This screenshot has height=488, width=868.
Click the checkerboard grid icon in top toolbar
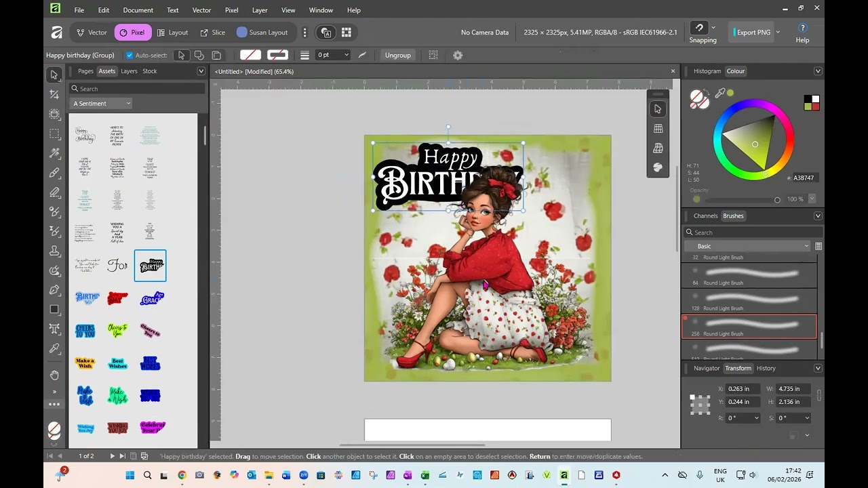click(347, 33)
